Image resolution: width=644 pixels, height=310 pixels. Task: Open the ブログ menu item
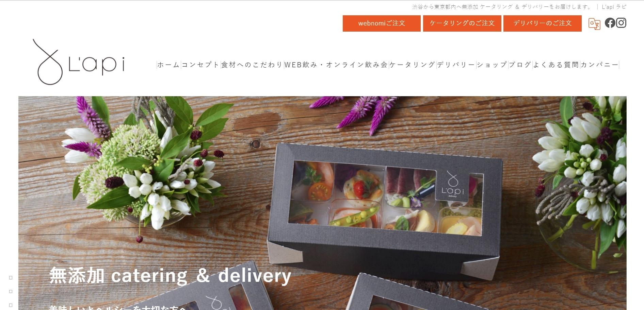pyautogui.click(x=520, y=65)
